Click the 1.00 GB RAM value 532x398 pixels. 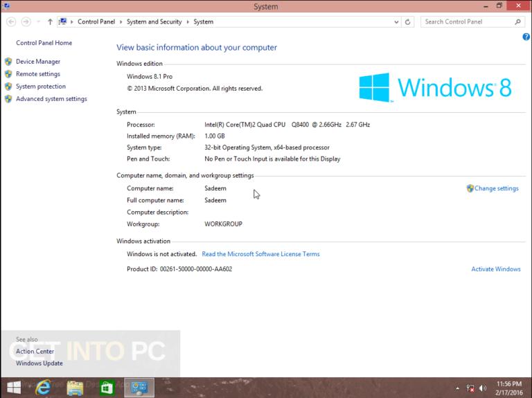coord(215,136)
